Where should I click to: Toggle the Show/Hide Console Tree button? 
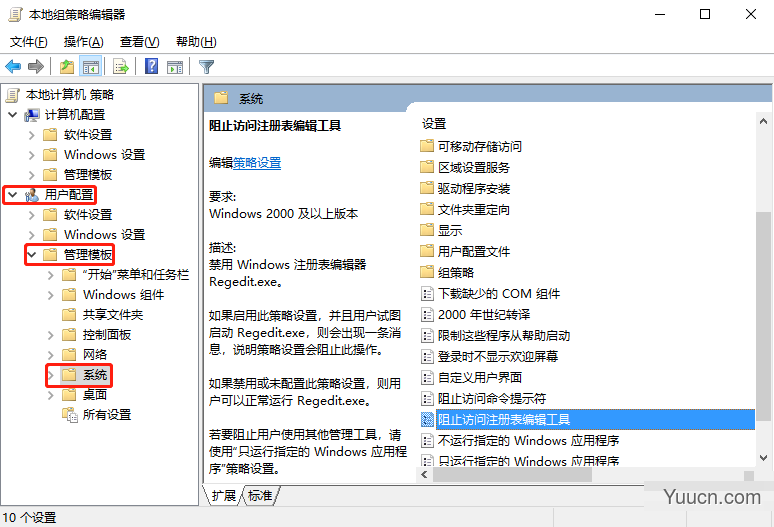[91, 67]
